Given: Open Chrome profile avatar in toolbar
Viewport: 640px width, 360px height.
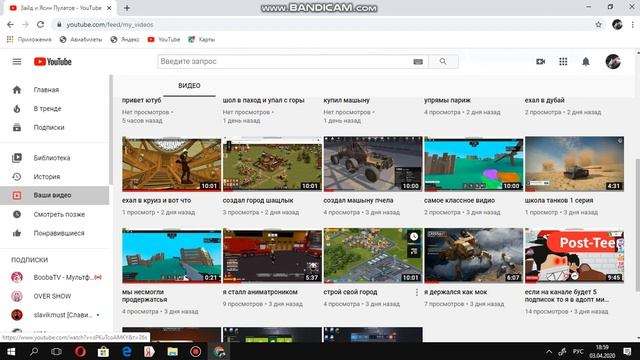Looking at the screenshot, I should click(x=617, y=24).
